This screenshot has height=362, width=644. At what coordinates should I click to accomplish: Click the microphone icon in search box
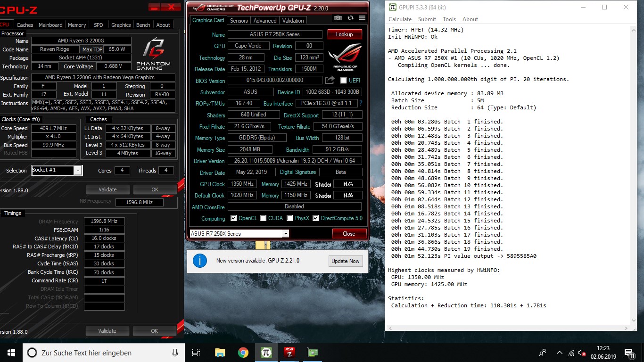[175, 352]
